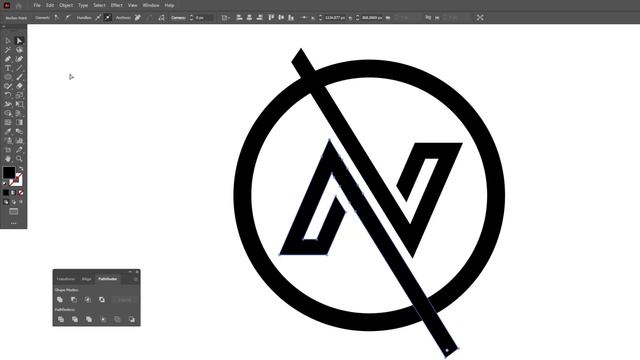Select the Eyedropper tool
Image resolution: width=640 pixels, height=360 pixels.
(x=8, y=131)
